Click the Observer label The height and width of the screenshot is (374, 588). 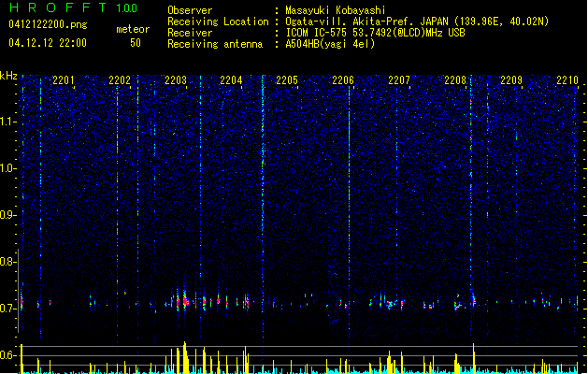coord(190,10)
